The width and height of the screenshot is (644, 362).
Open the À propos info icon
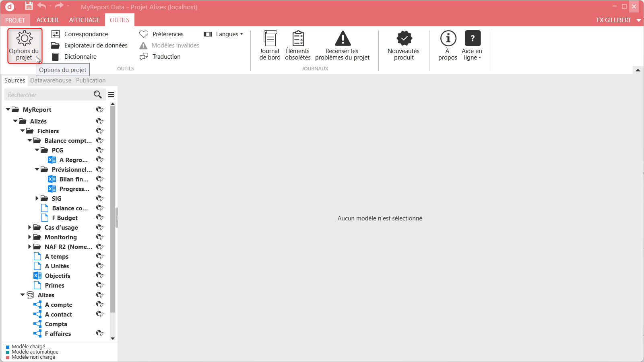click(x=448, y=39)
